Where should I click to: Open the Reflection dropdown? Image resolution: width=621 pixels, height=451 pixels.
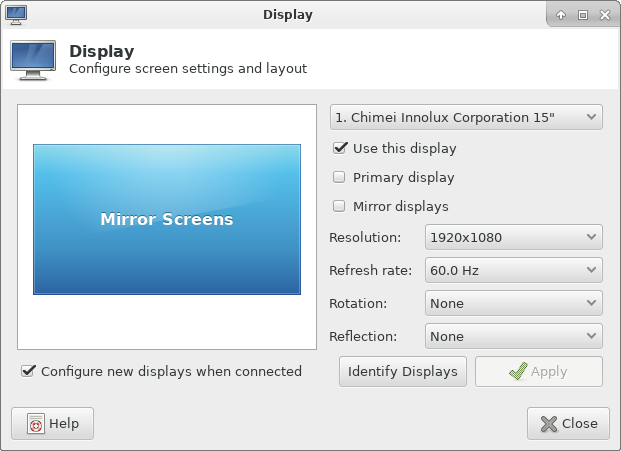click(513, 336)
